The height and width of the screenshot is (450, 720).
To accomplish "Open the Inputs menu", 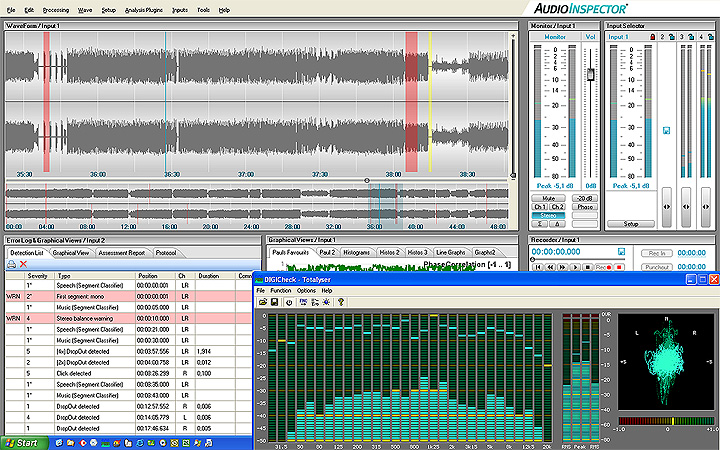I will click(x=180, y=10).
